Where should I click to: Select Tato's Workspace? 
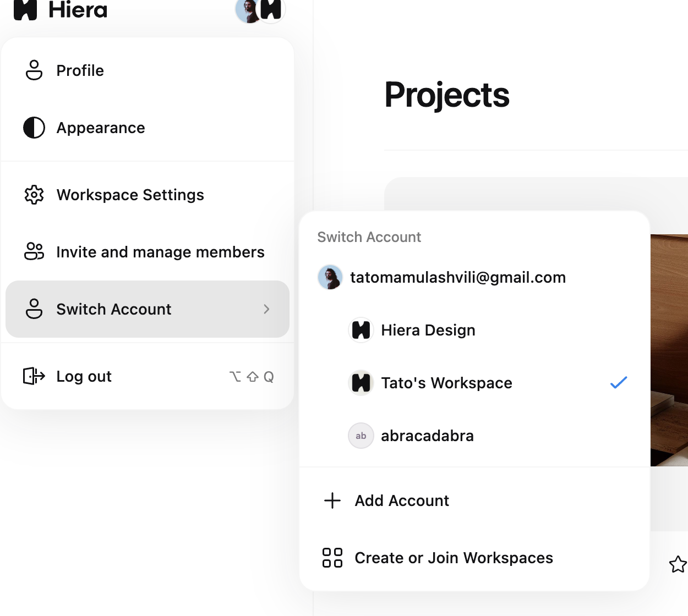coord(474,383)
